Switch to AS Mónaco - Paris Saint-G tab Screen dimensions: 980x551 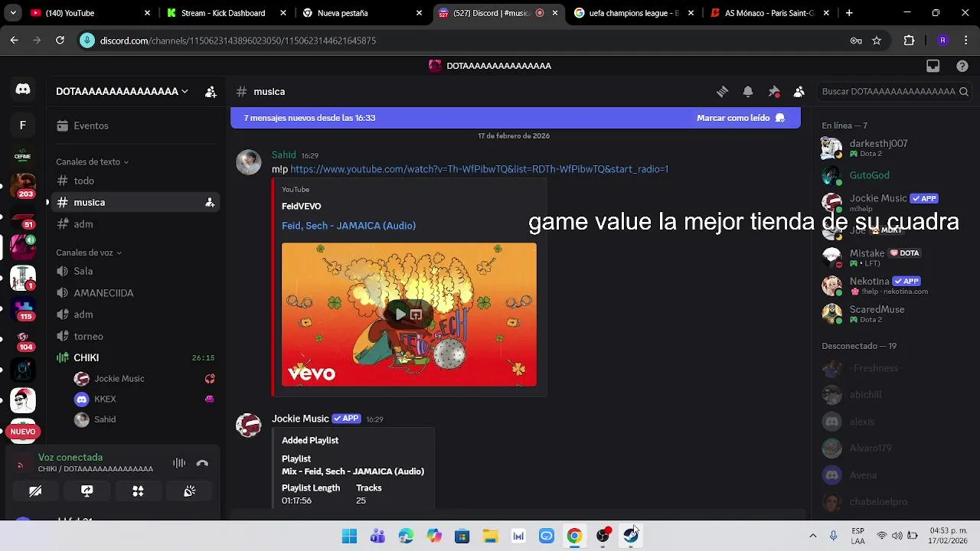point(768,13)
